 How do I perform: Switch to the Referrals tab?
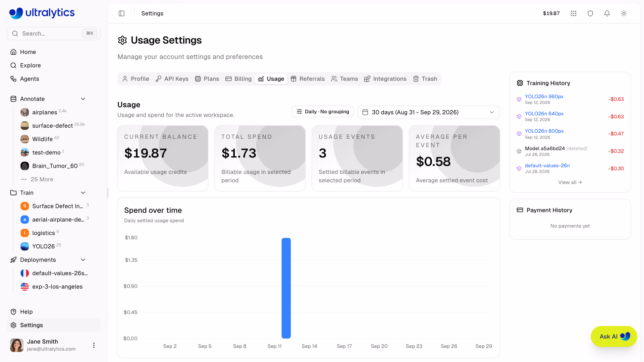tap(308, 79)
